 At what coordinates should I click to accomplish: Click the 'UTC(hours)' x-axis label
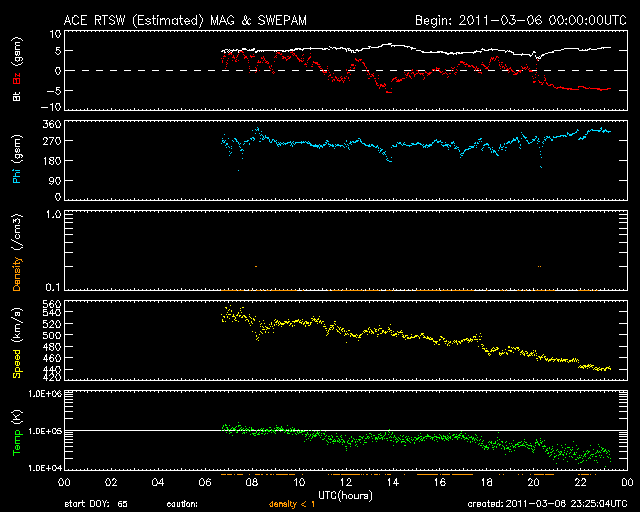point(345,496)
